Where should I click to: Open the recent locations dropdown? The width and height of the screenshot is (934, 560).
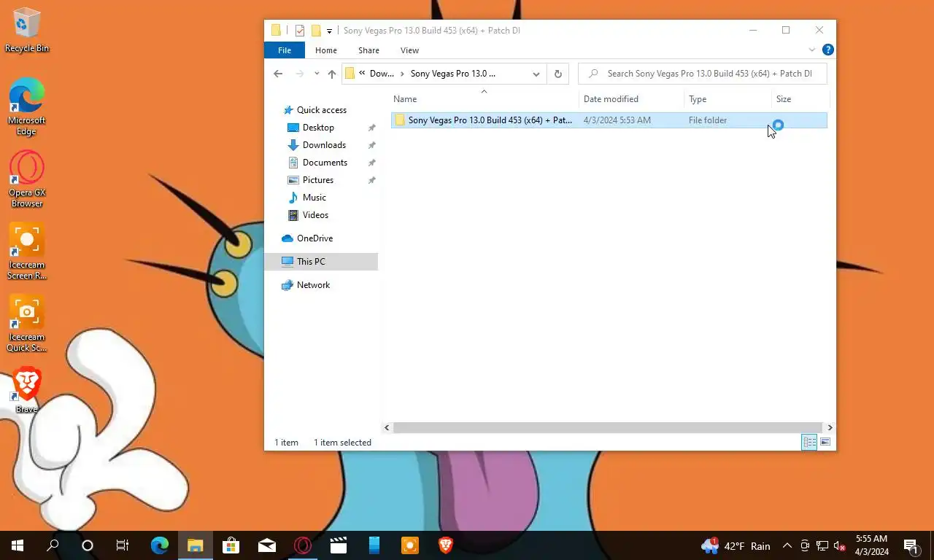coord(316,74)
